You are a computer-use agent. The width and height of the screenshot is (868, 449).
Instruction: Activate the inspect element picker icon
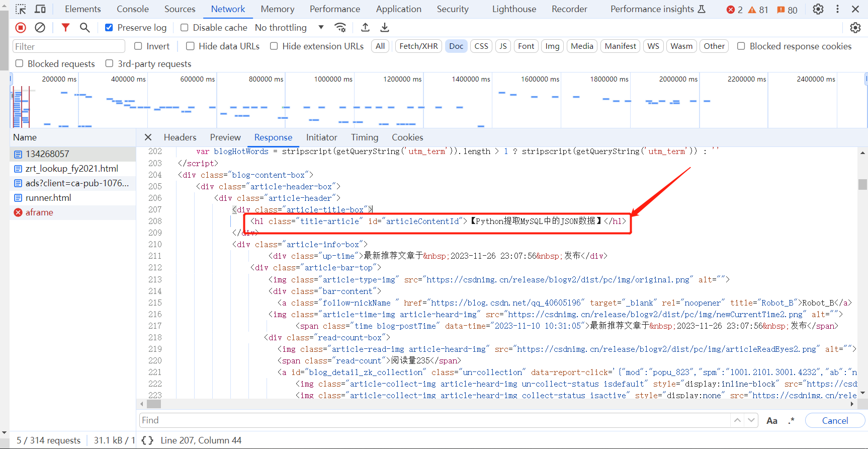point(21,9)
